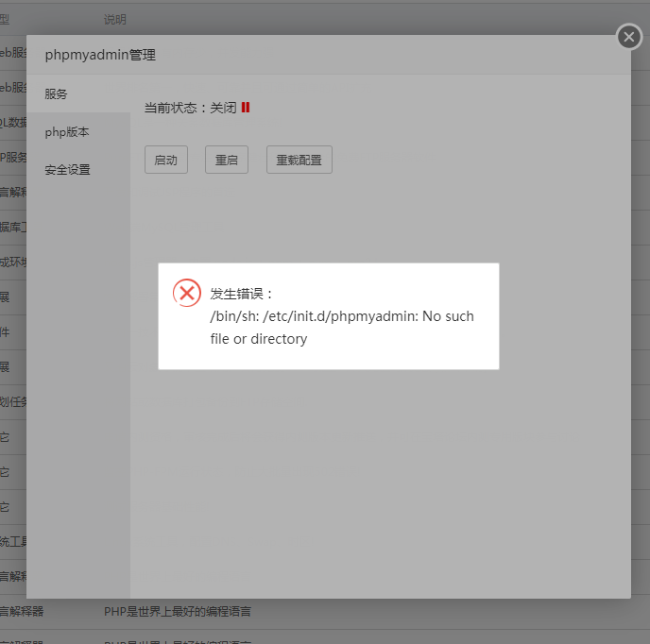Click the 重载配置 button

(x=299, y=160)
